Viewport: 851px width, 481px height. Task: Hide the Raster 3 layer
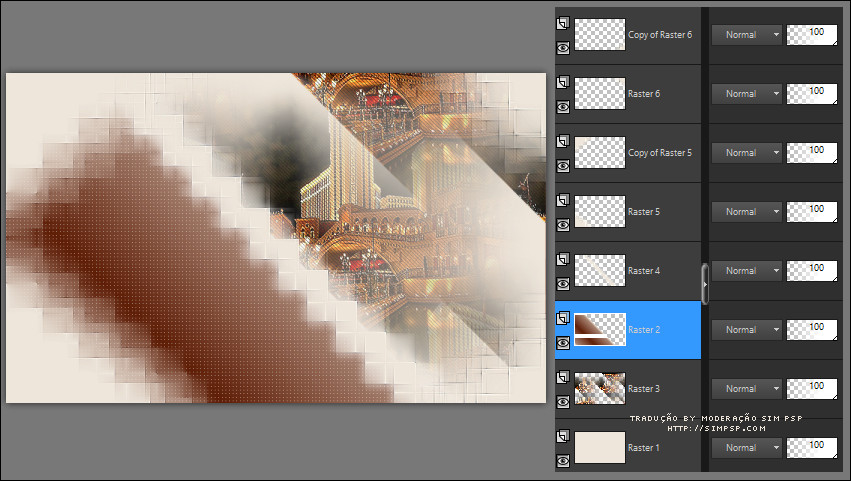coord(564,401)
